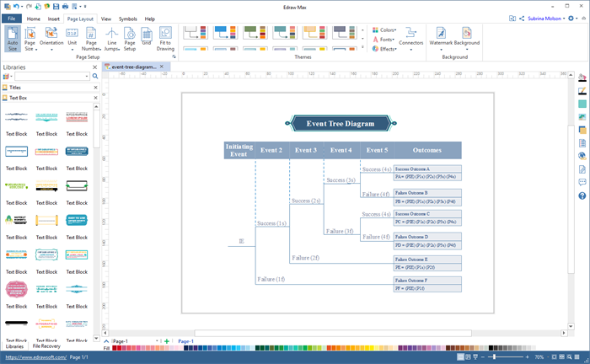Open the Page Size dropdown
The image size is (590, 364).
[29, 39]
